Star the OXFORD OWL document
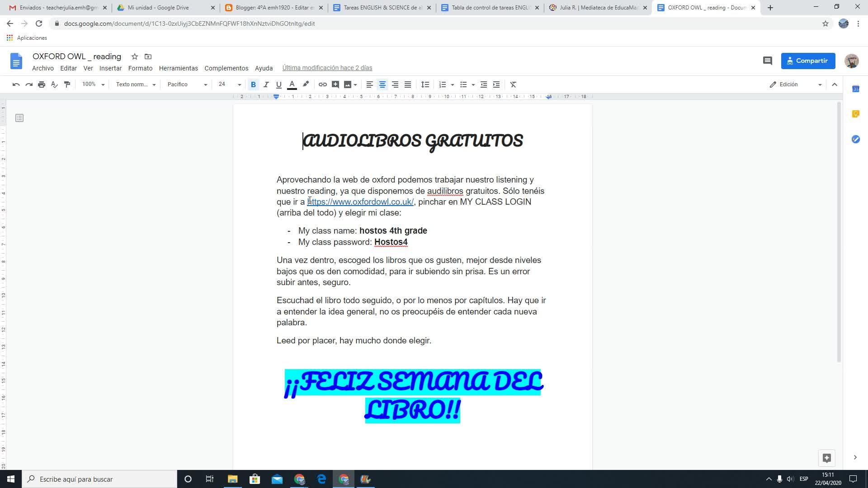Screen dimensions: 868x488 pyautogui.click(x=134, y=56)
